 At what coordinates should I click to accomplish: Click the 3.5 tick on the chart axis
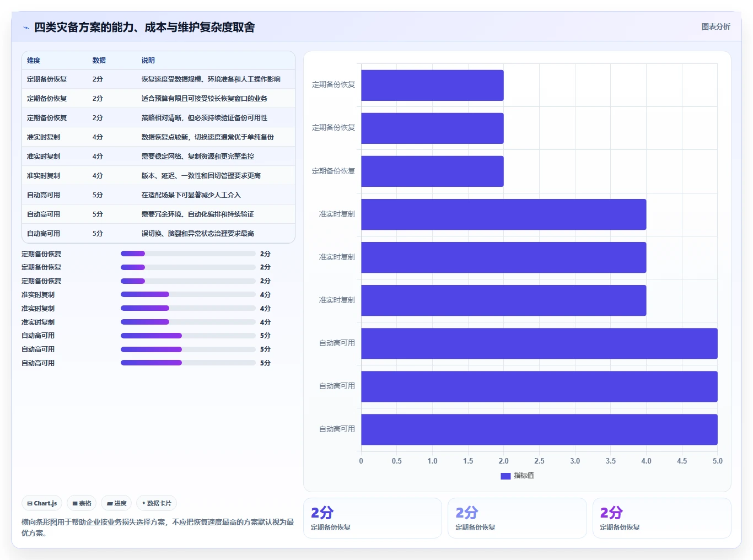[x=611, y=461]
